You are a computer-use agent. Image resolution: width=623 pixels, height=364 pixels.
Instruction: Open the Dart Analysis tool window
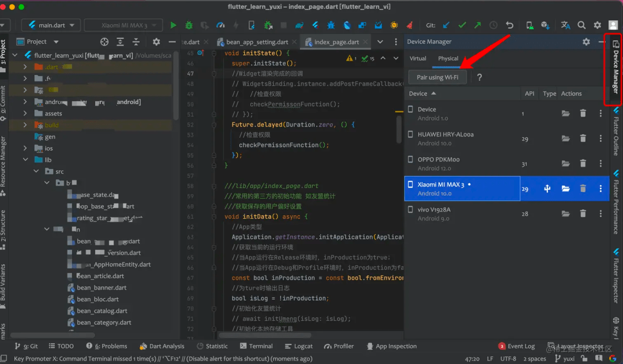(162, 346)
